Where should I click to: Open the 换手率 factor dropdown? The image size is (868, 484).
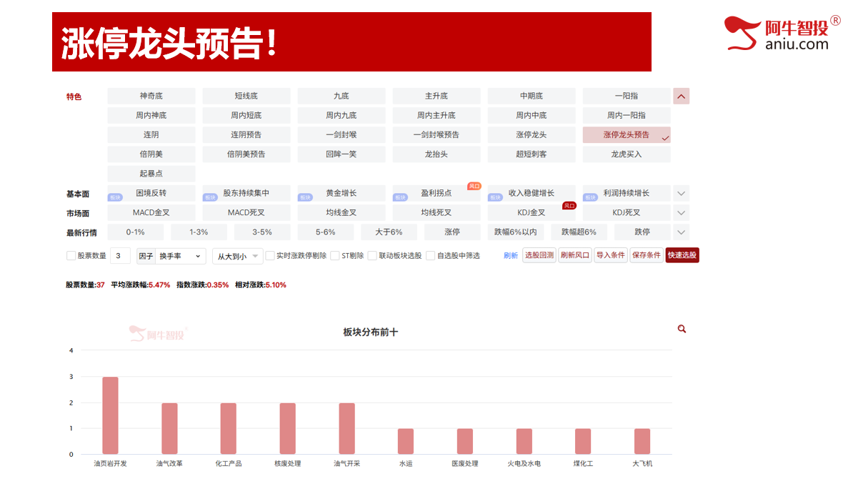pos(181,256)
